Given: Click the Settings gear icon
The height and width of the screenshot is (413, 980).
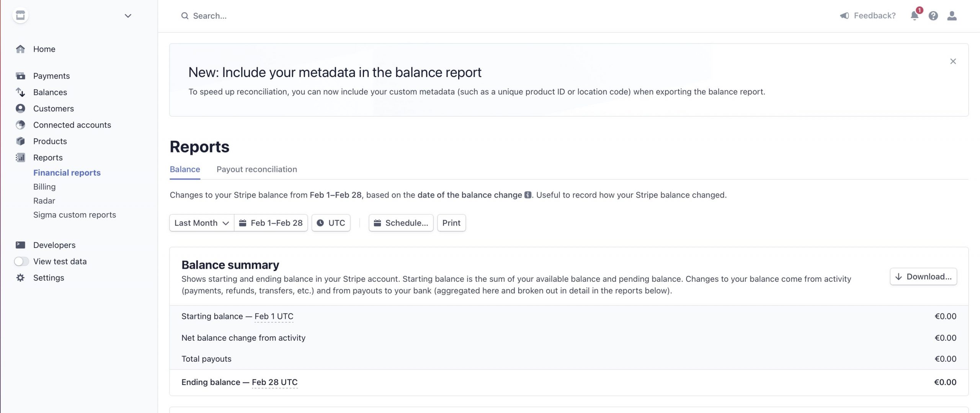Looking at the screenshot, I should coord(20,278).
